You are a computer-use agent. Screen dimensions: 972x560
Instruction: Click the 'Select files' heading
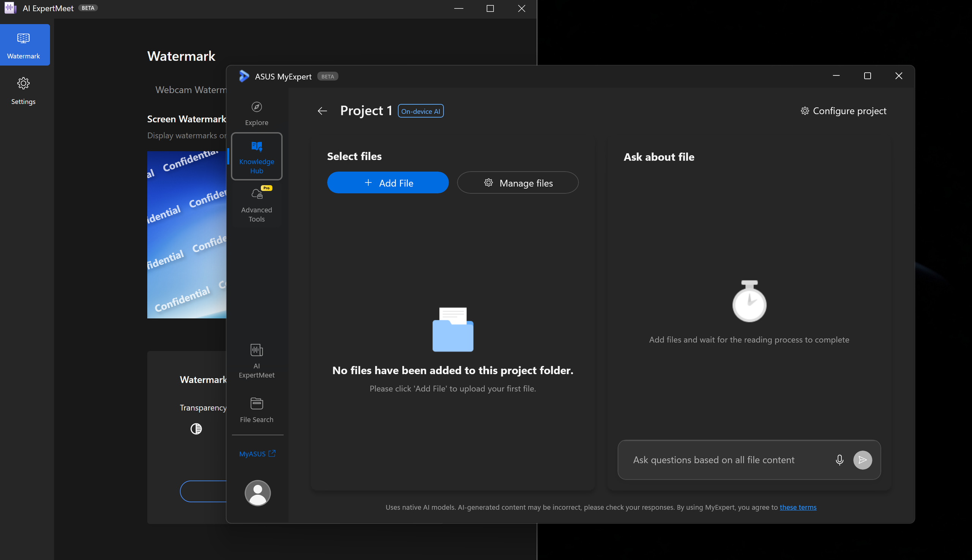(354, 156)
